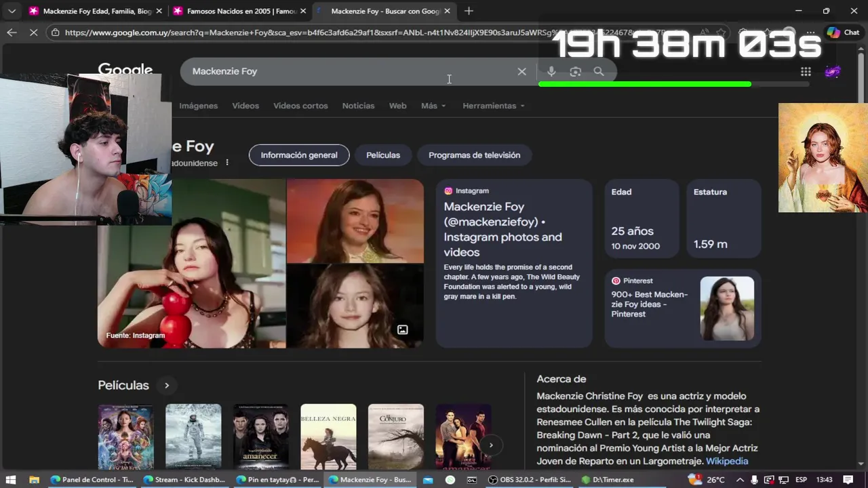Select the 'Programas de televisión' chip
This screenshot has width=868, height=488.
click(474, 155)
